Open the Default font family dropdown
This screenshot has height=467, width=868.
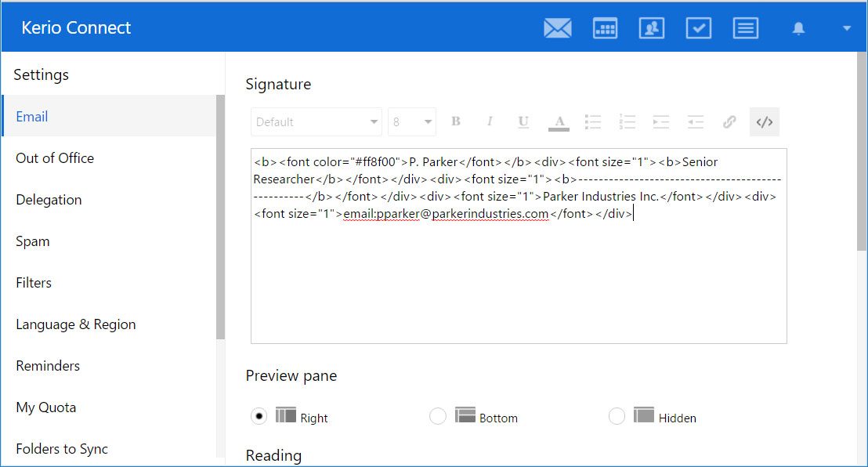316,122
